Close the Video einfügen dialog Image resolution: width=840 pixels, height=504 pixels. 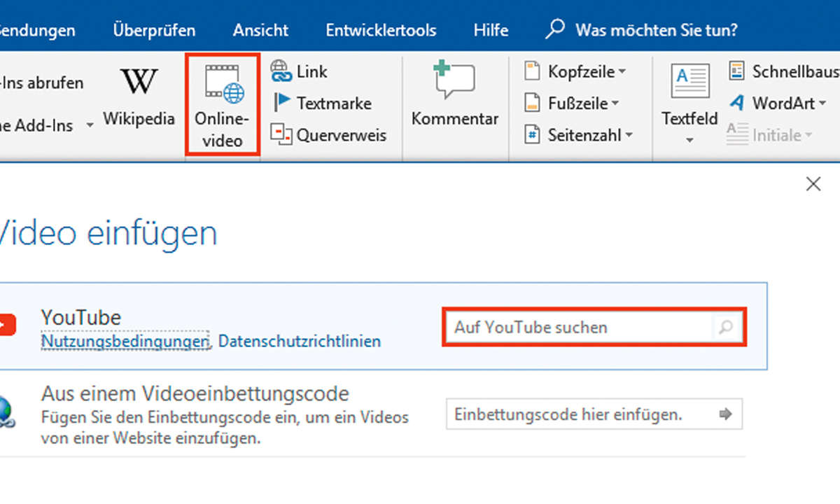click(x=813, y=184)
